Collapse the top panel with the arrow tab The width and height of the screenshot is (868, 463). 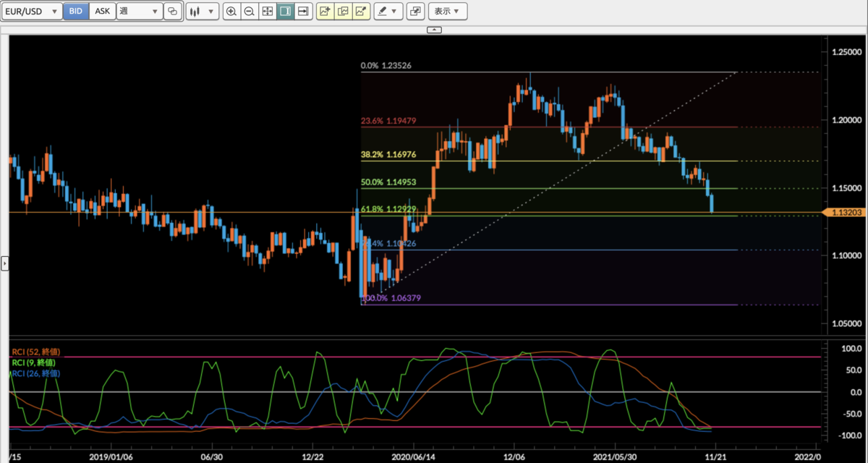[x=434, y=30]
